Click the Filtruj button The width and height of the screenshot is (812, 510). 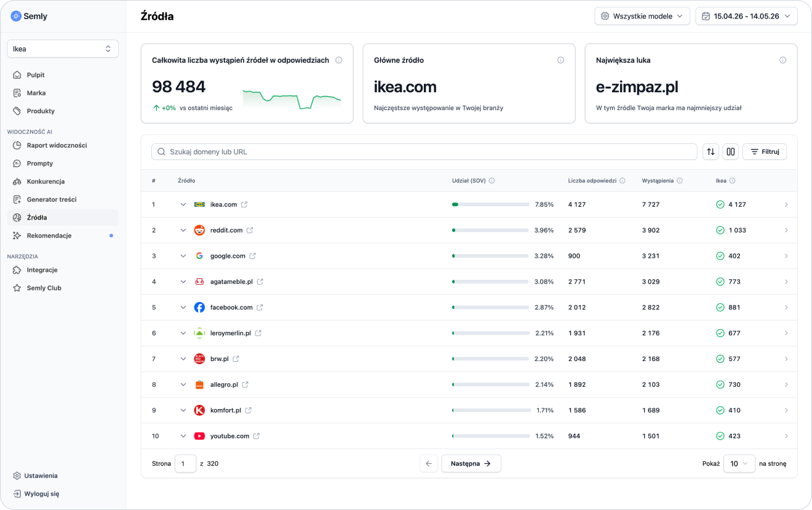pos(765,151)
